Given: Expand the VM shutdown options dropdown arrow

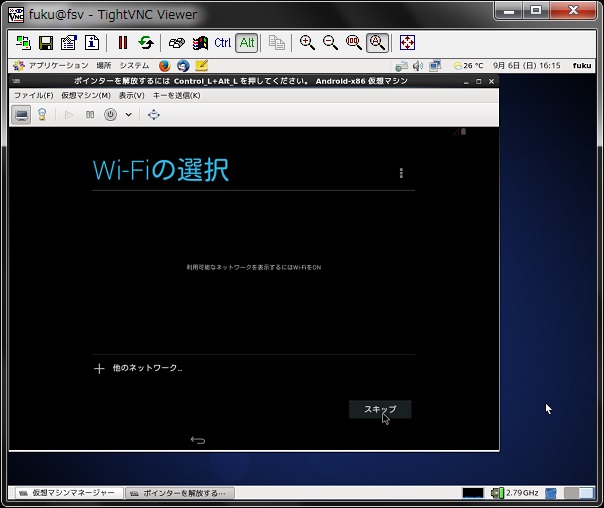Looking at the screenshot, I should tap(128, 114).
